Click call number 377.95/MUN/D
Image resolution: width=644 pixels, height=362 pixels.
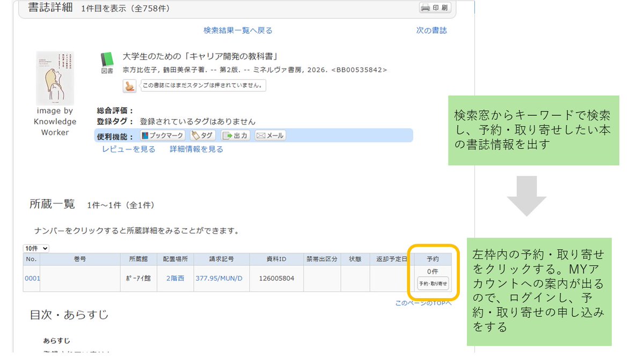(x=219, y=278)
